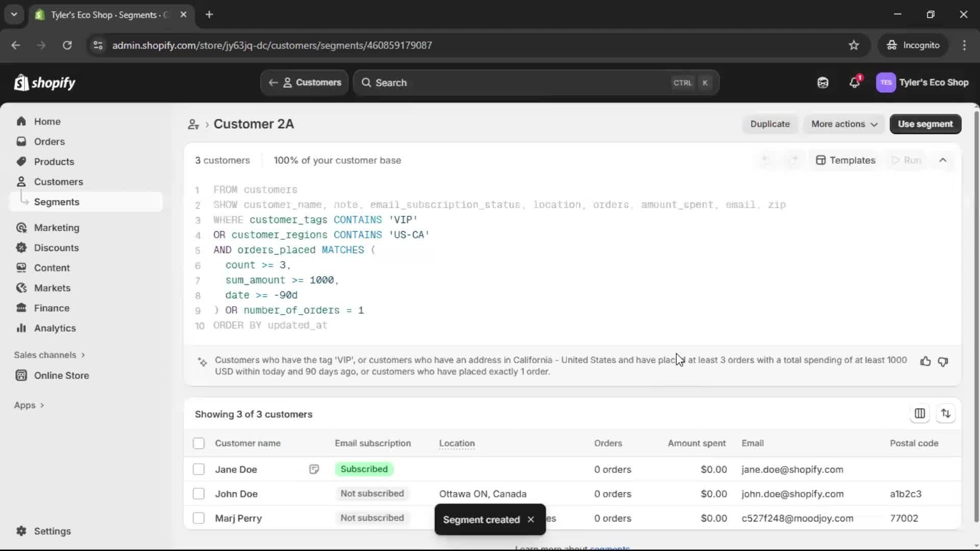Open column display options for customer list

click(x=920, y=414)
